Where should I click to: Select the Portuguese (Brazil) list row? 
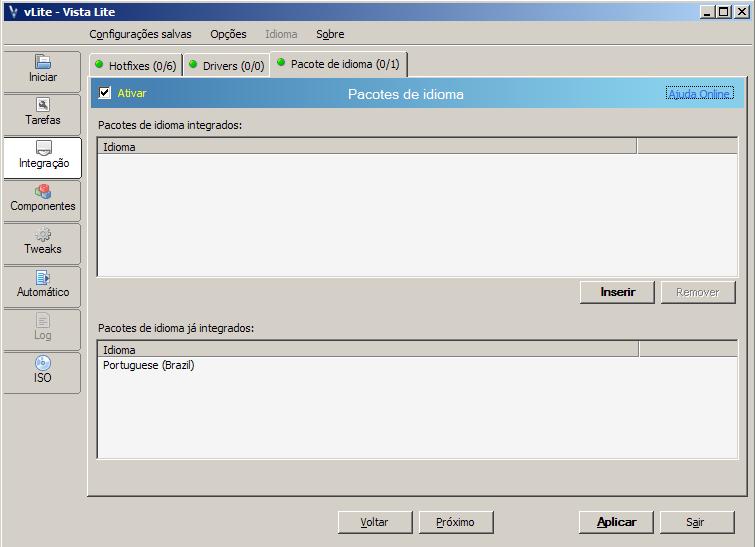tap(417, 365)
